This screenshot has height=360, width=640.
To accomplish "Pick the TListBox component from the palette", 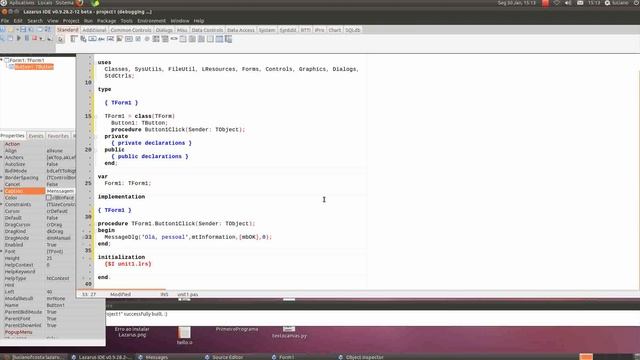I will (x=156, y=39).
